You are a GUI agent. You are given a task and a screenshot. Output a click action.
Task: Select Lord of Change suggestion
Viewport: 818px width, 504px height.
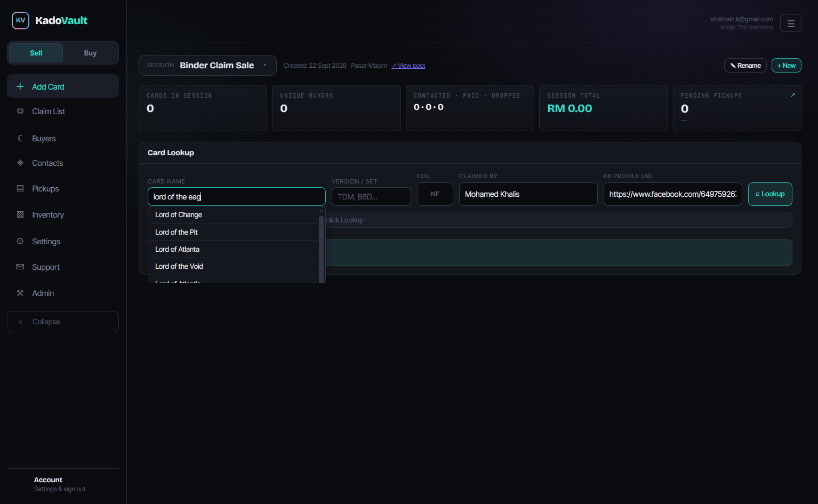233,214
